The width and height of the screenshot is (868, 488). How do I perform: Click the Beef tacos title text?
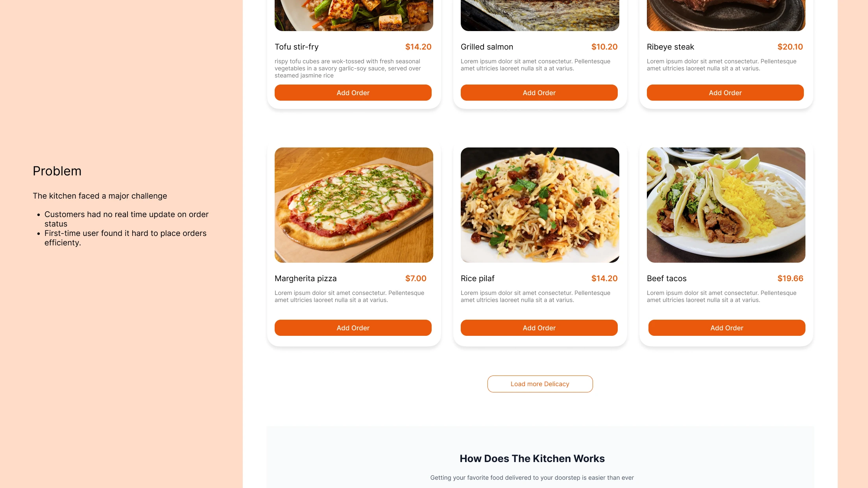point(667,278)
